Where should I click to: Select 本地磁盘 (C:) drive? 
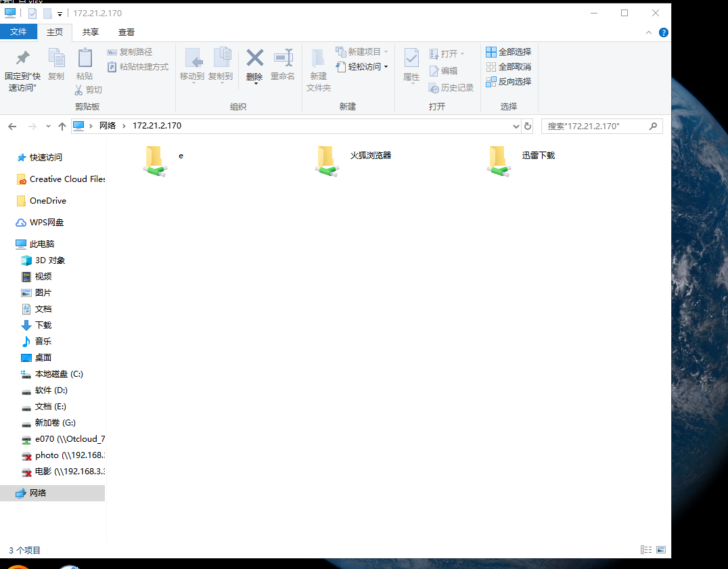52,374
